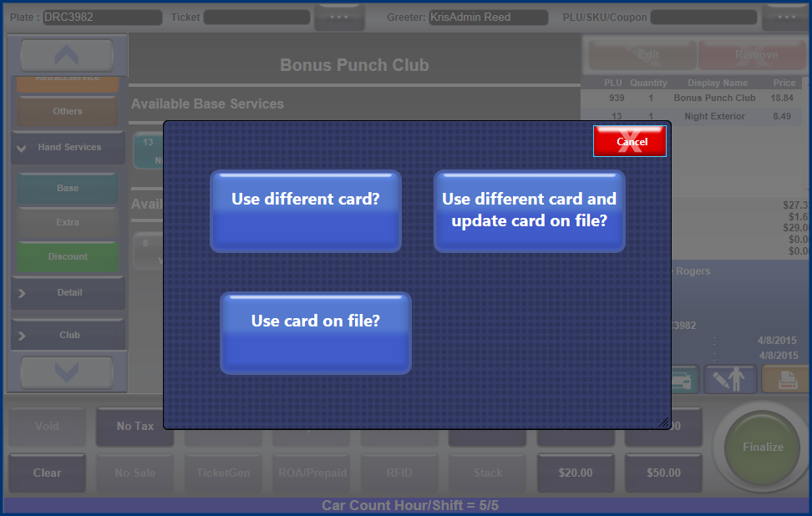The height and width of the screenshot is (516, 812).
Task: Expand the Club category
Action: [x=69, y=335]
